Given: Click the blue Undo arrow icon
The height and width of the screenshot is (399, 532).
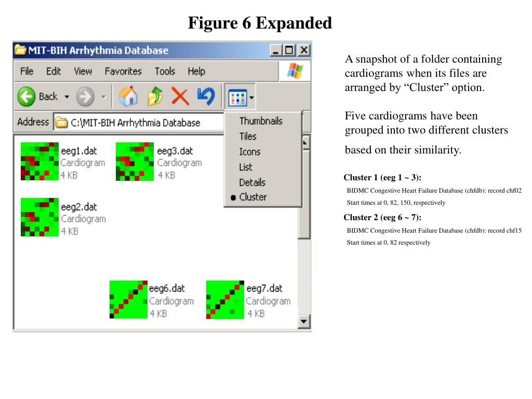Looking at the screenshot, I should point(206,96).
